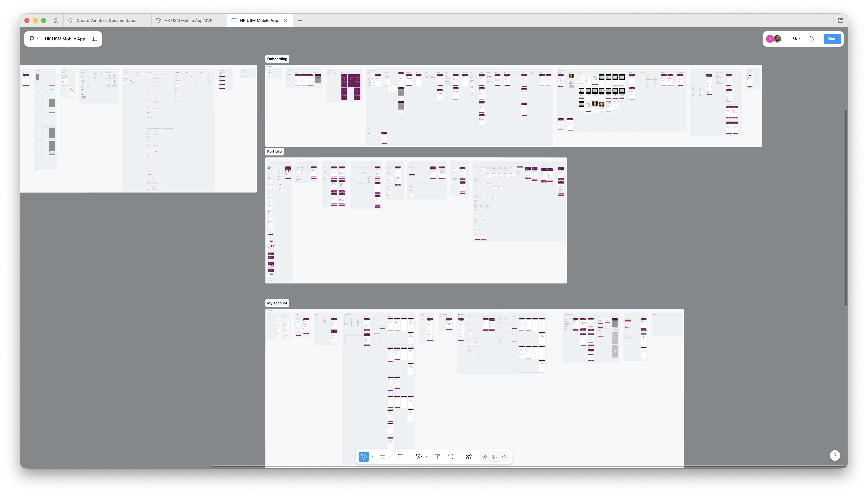This screenshot has width=868, height=495.
Task: Select the Comment tool
Action: tap(451, 457)
